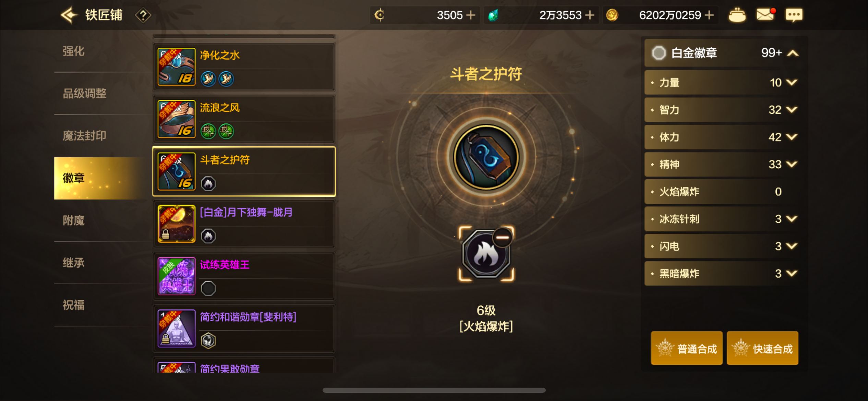
Task: Add more gold coins with plus icon
Action: 709,15
